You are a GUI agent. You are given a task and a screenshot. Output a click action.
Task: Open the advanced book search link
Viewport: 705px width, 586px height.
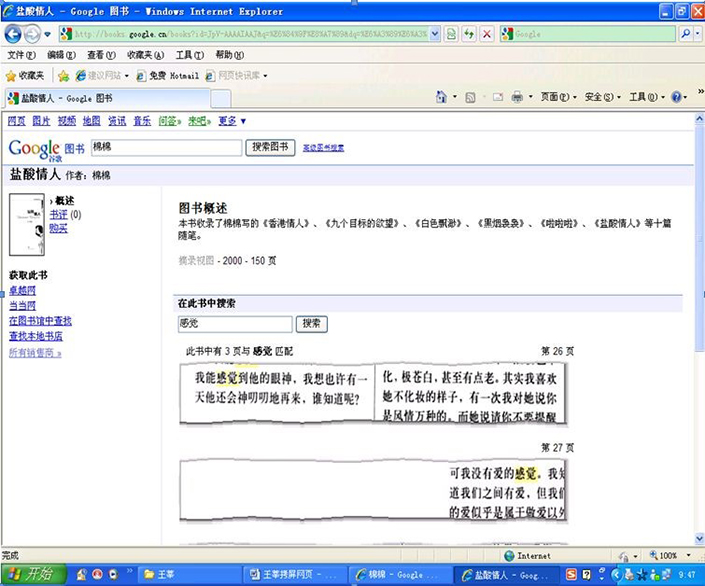[x=323, y=148]
